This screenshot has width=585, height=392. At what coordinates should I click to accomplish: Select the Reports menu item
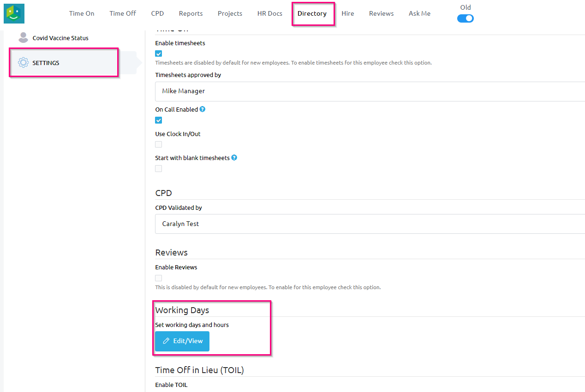point(191,13)
